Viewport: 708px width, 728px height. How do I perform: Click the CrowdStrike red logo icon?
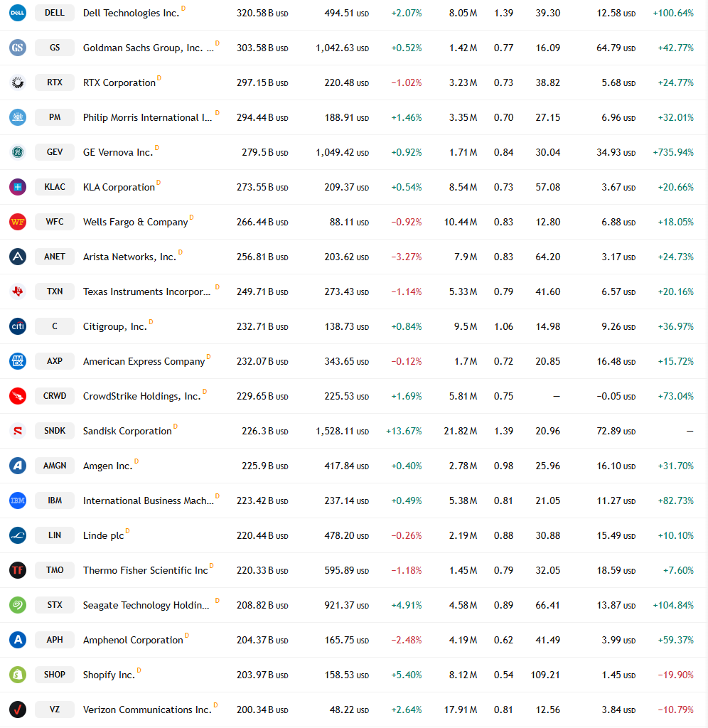[x=18, y=396]
